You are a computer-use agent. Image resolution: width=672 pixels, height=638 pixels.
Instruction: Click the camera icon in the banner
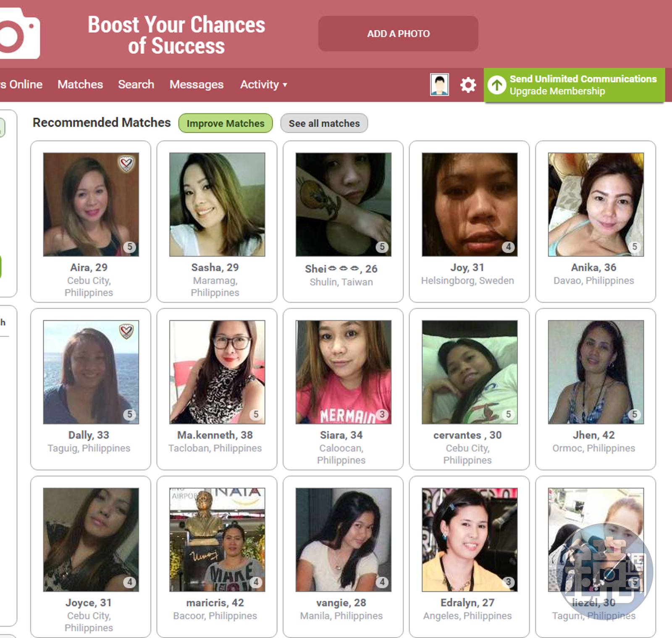point(19,34)
